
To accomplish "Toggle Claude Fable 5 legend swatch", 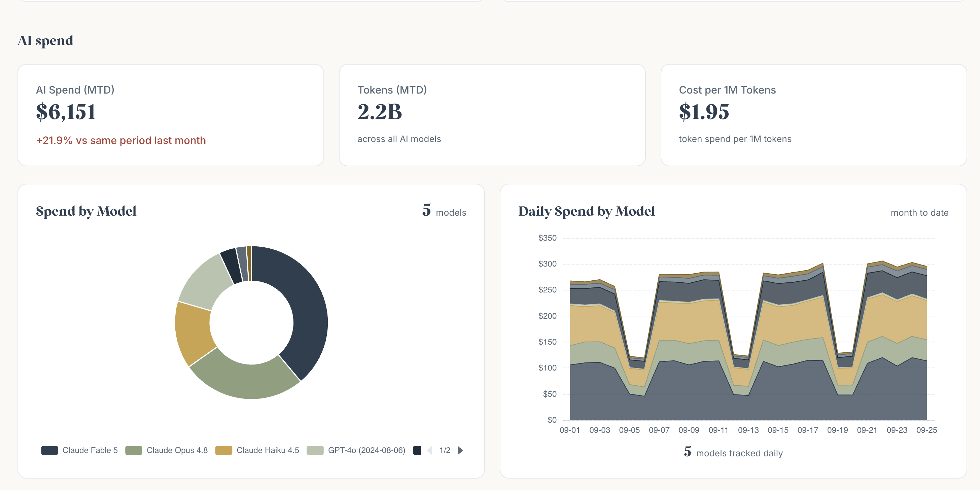I will point(49,450).
